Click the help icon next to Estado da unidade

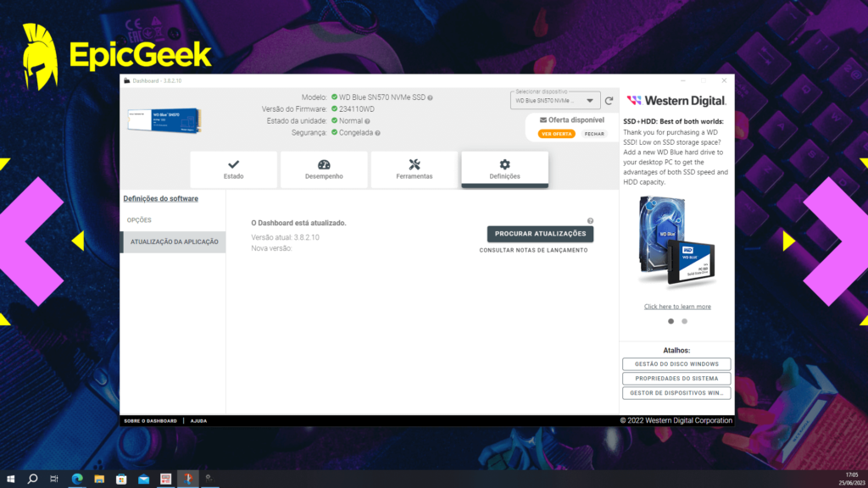pos(369,121)
